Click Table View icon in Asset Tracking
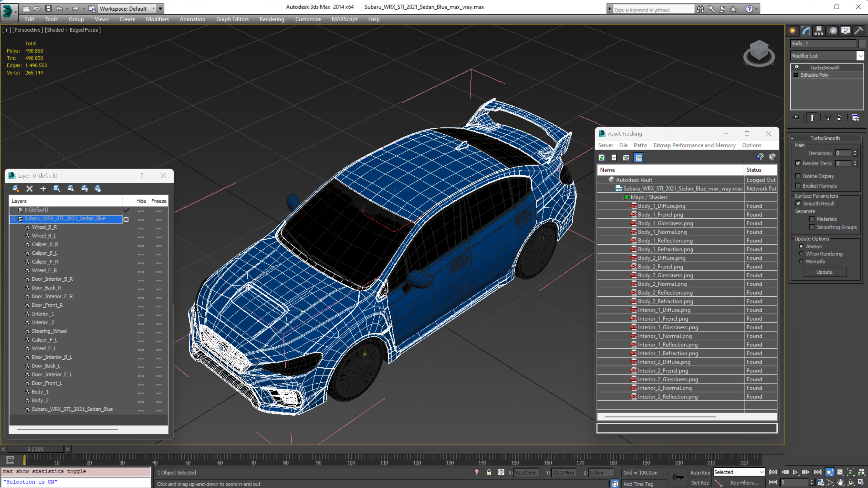Image resolution: width=868 pixels, height=488 pixels. pos(639,157)
